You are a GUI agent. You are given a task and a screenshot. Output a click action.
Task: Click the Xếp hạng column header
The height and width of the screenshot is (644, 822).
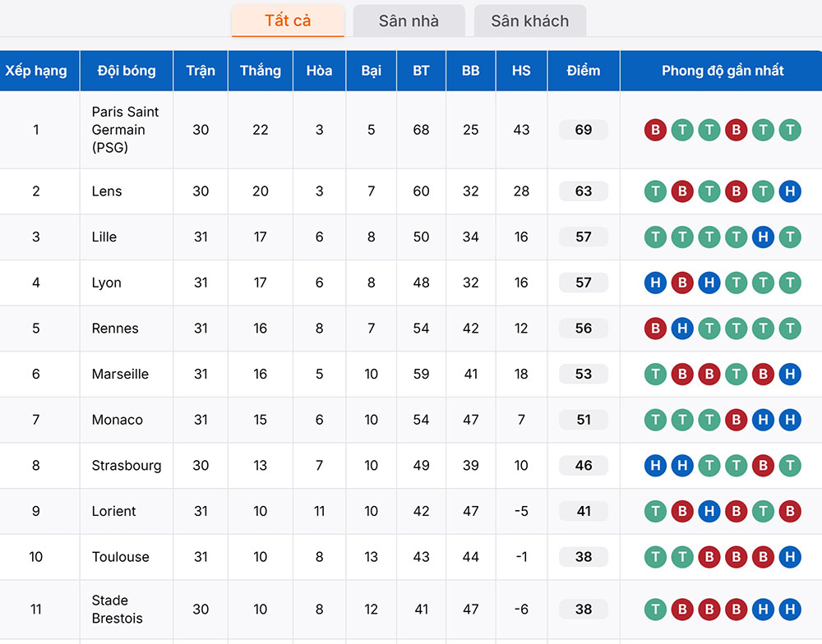pos(36,71)
